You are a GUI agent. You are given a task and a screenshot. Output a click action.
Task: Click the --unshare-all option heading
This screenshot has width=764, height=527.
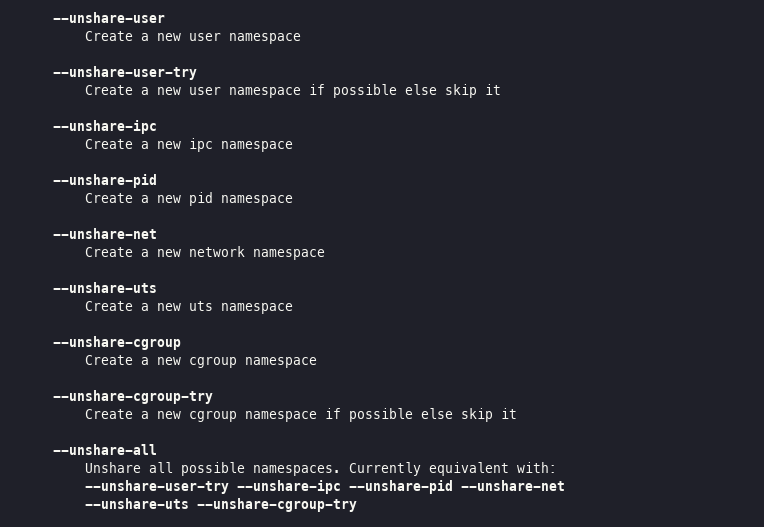(x=105, y=451)
